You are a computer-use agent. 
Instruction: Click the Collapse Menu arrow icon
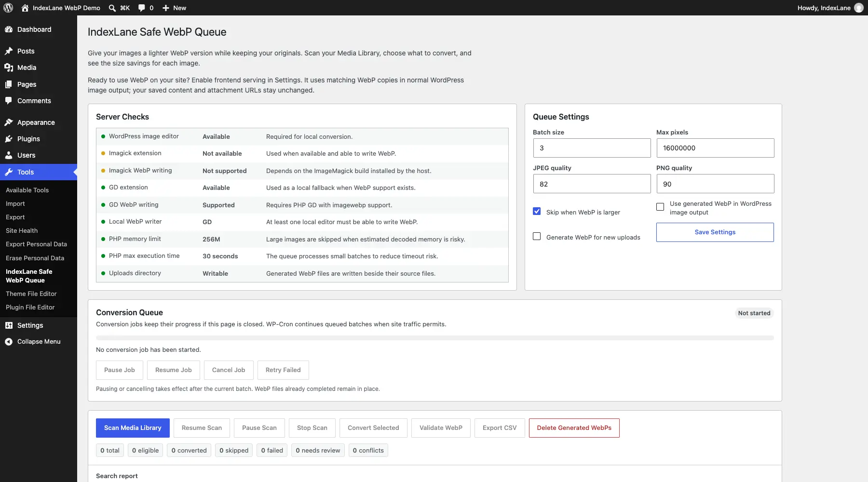(9, 342)
